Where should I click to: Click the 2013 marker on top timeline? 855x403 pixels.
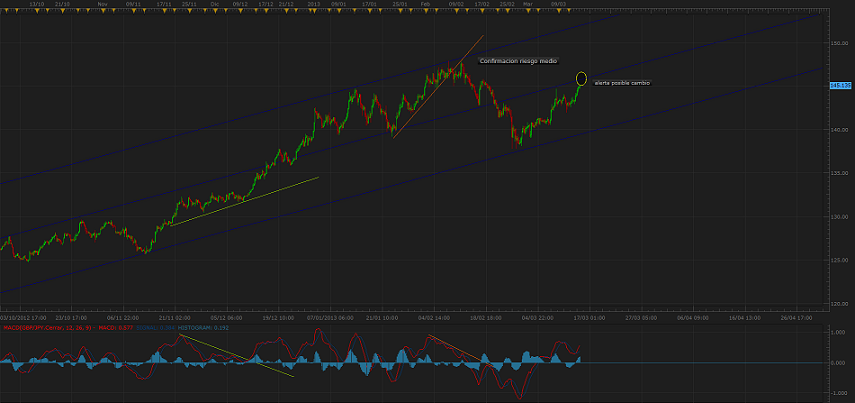pyautogui.click(x=313, y=4)
